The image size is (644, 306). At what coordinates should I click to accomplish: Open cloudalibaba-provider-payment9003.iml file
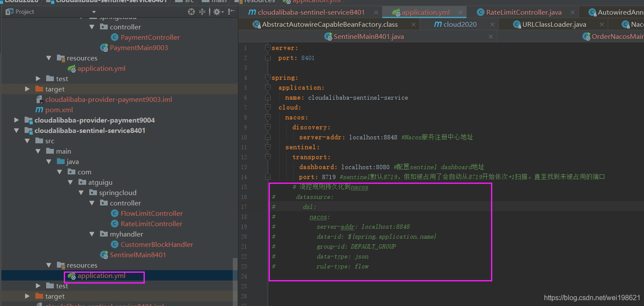point(109,99)
